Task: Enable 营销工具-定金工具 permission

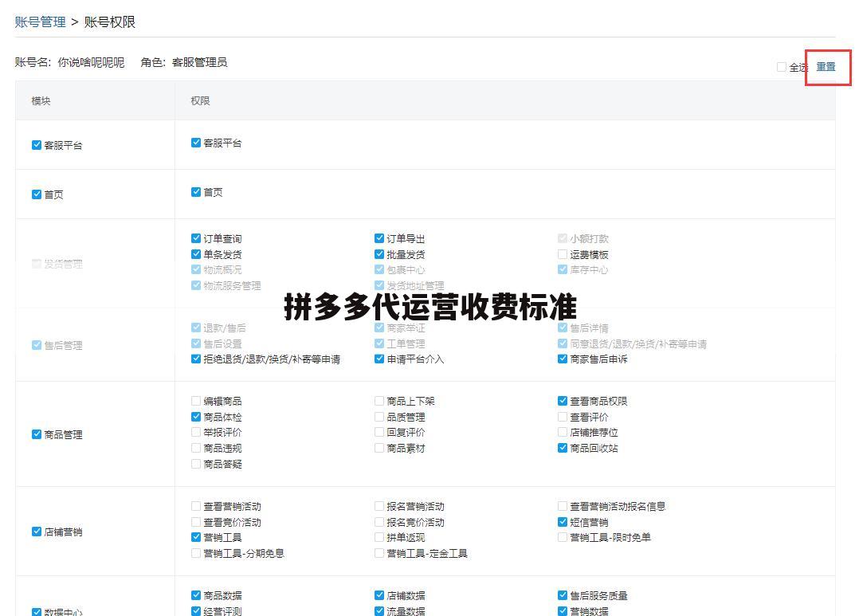Action: click(x=379, y=553)
